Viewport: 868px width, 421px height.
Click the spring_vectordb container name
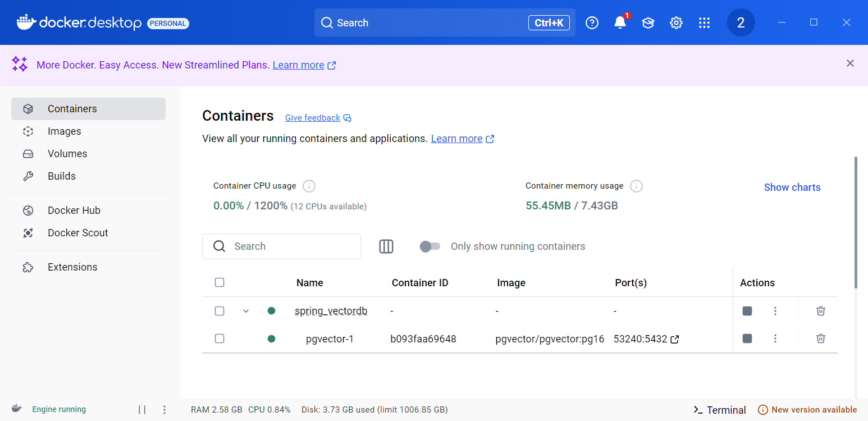coord(331,311)
